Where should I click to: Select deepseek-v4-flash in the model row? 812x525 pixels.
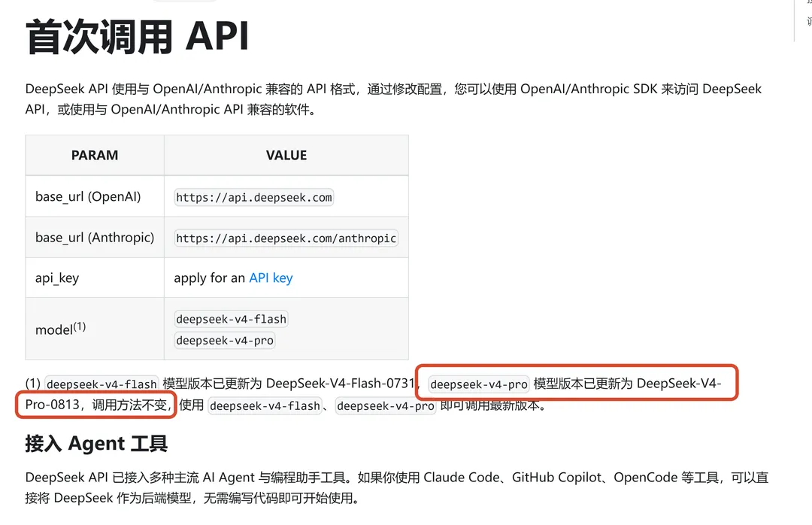tap(231, 319)
